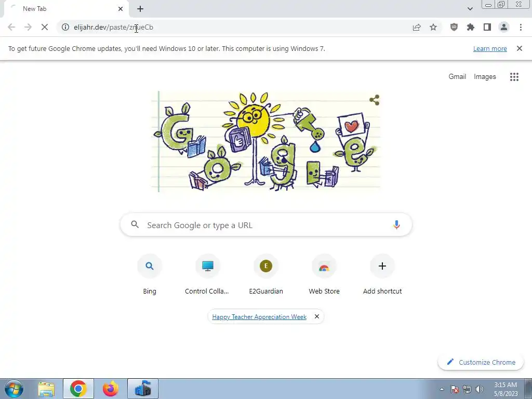Open the Teacher Appreciation Doodle
This screenshot has height=399, width=532.
click(265, 141)
